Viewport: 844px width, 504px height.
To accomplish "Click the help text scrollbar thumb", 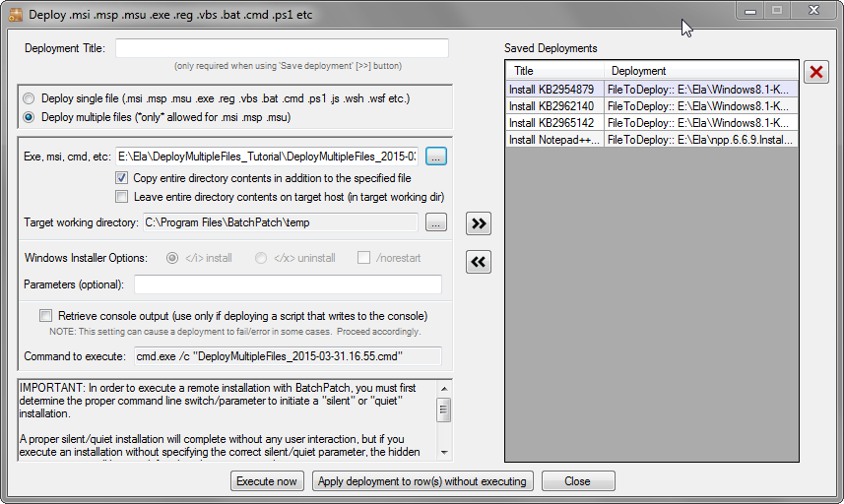I will (x=444, y=409).
